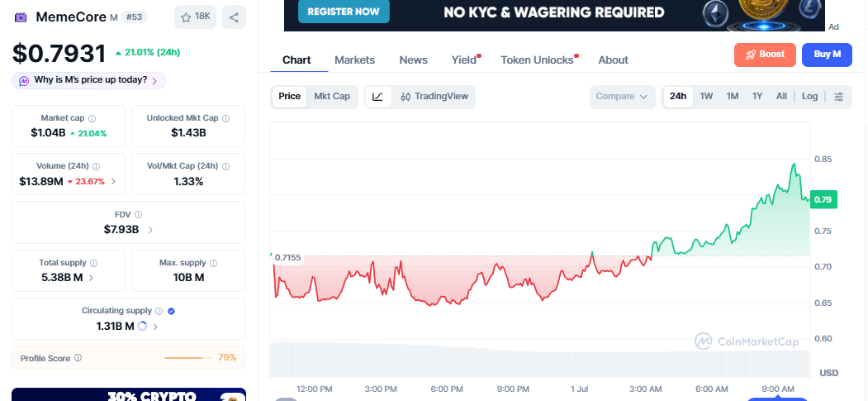Toggle Log scale on chart
The height and width of the screenshot is (401, 868).
click(809, 97)
